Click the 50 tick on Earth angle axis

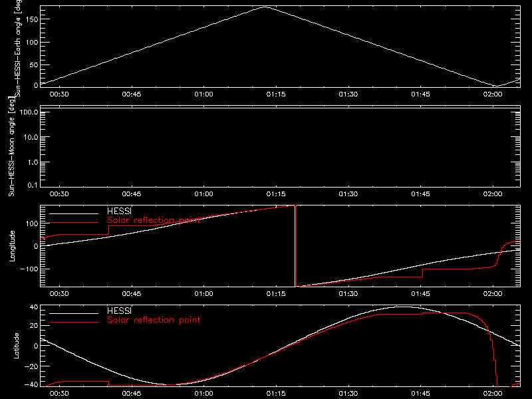click(x=34, y=65)
